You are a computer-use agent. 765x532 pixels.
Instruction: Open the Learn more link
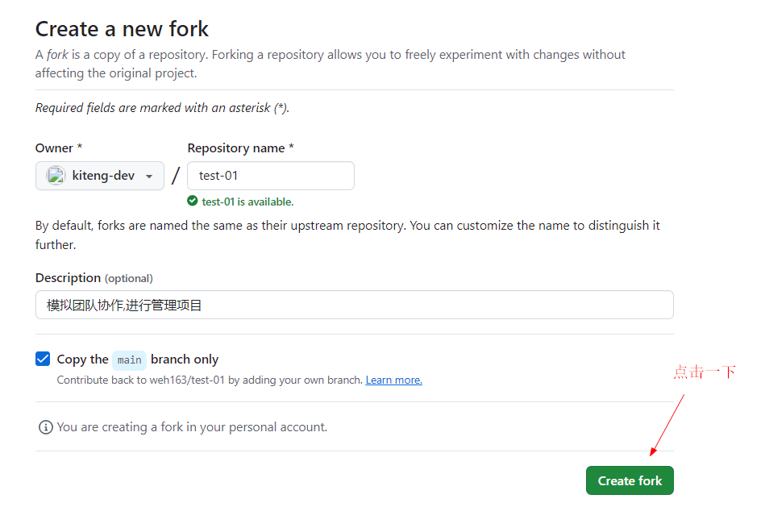[x=393, y=380]
